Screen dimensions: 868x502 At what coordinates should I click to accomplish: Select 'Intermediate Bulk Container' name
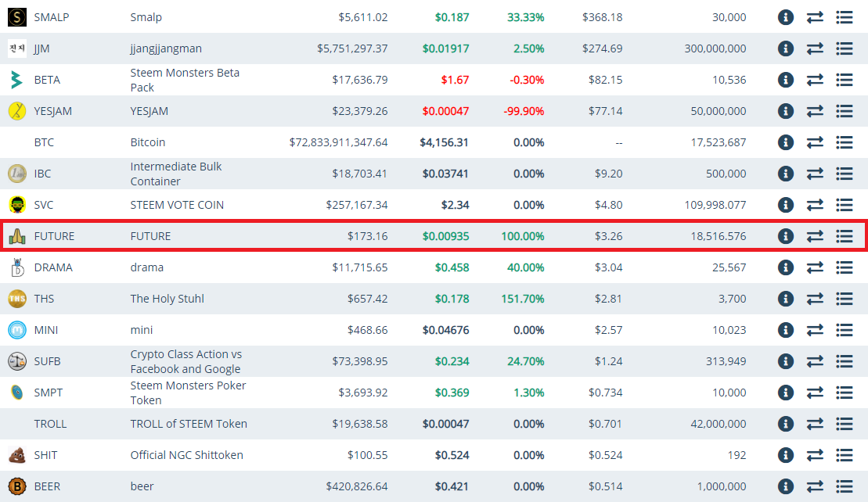pyautogui.click(x=175, y=174)
